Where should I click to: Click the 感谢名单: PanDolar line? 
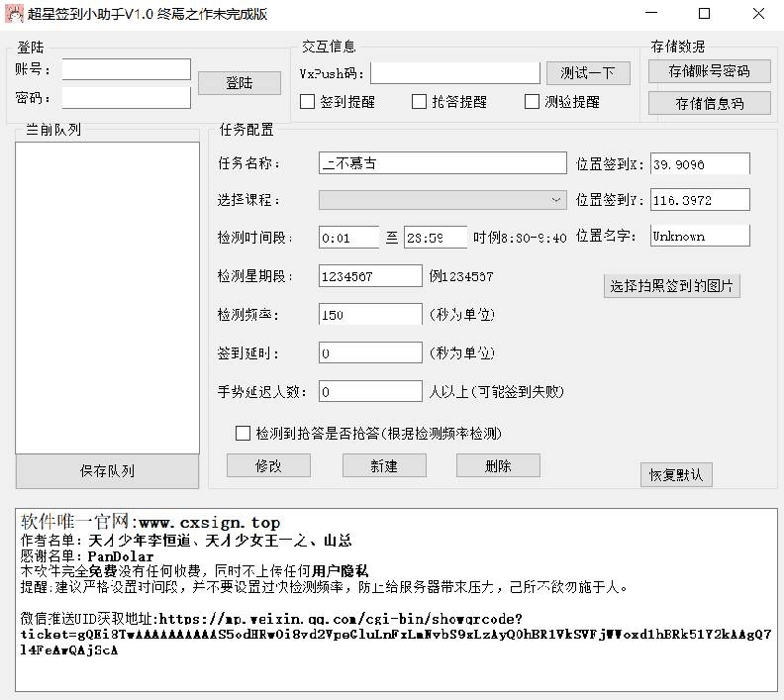[x=87, y=556]
